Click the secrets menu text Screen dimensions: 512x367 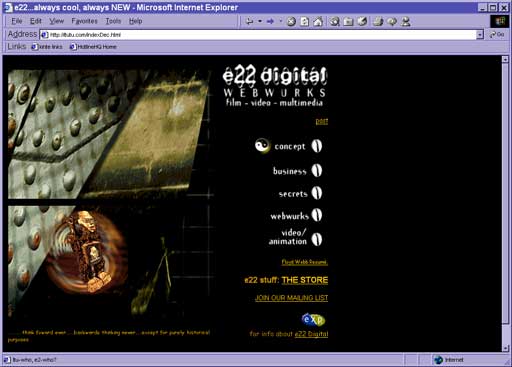pyautogui.click(x=293, y=194)
